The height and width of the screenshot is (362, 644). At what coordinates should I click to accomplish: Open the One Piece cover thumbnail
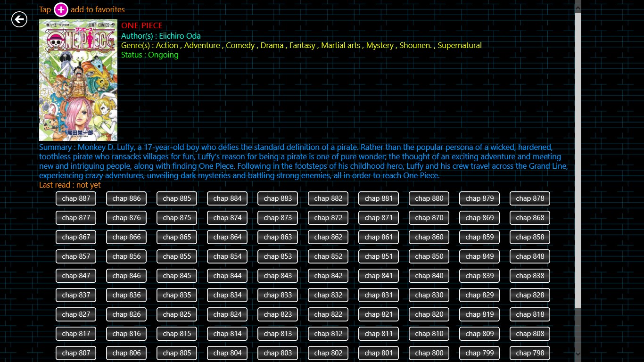pos(78,80)
